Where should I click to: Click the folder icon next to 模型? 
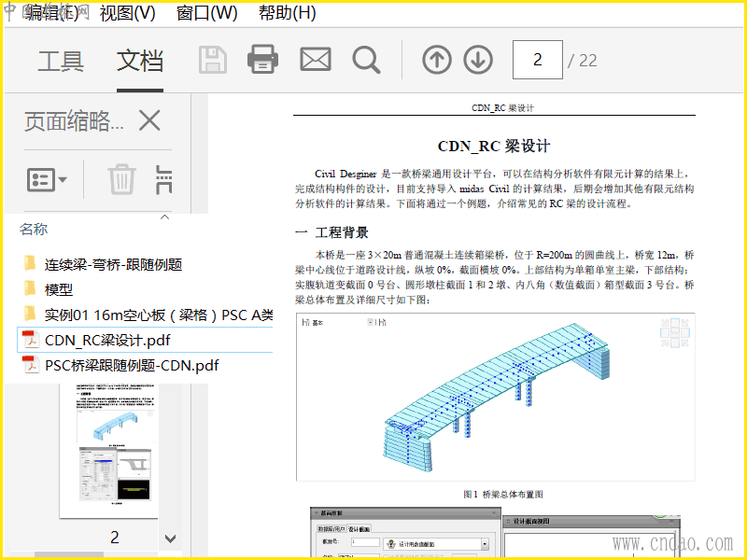point(30,288)
